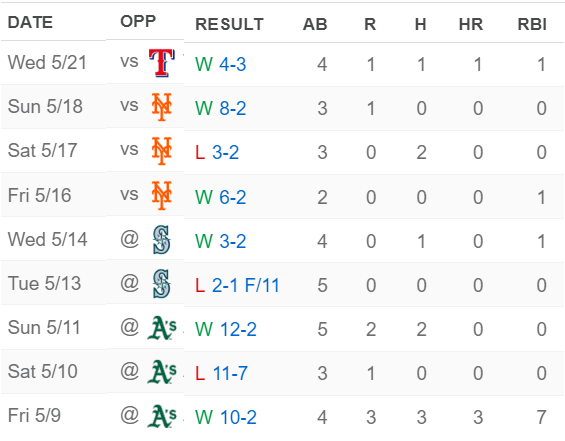Click the Mets logo in the Sat 5/17 row
This screenshot has height=441, width=565.
pyautogui.click(x=162, y=151)
